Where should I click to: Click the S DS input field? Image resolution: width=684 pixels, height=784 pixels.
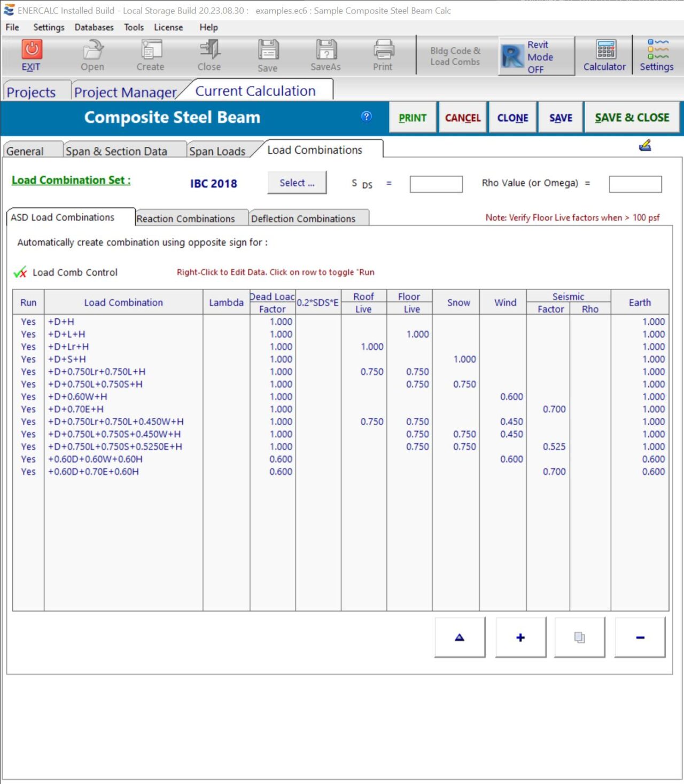(436, 184)
